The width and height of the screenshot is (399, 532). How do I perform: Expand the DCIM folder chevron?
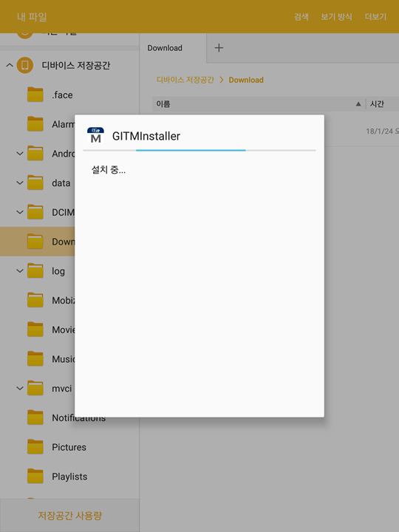pyautogui.click(x=20, y=212)
